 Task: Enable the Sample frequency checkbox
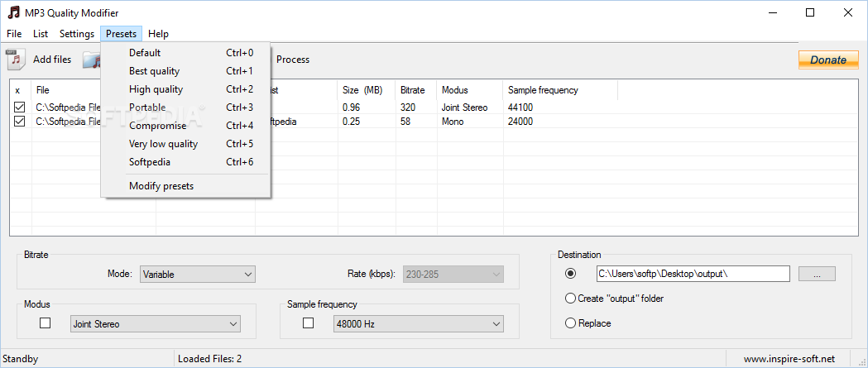(309, 323)
